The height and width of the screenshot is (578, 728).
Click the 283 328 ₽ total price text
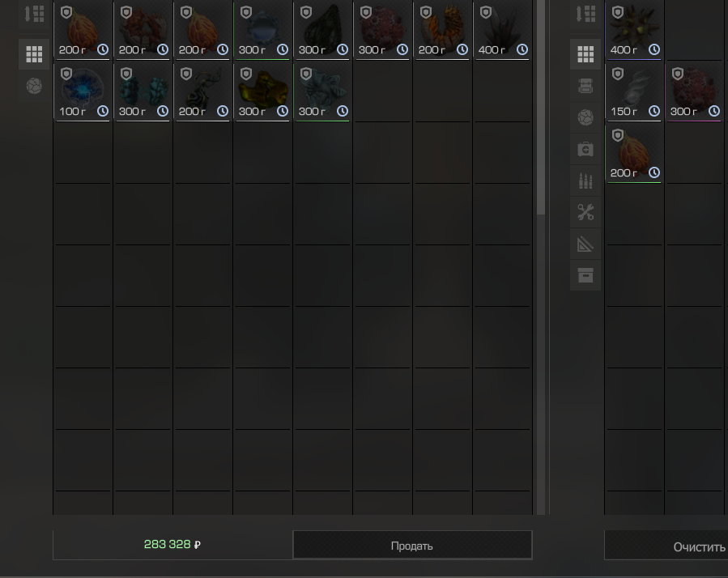tap(172, 544)
